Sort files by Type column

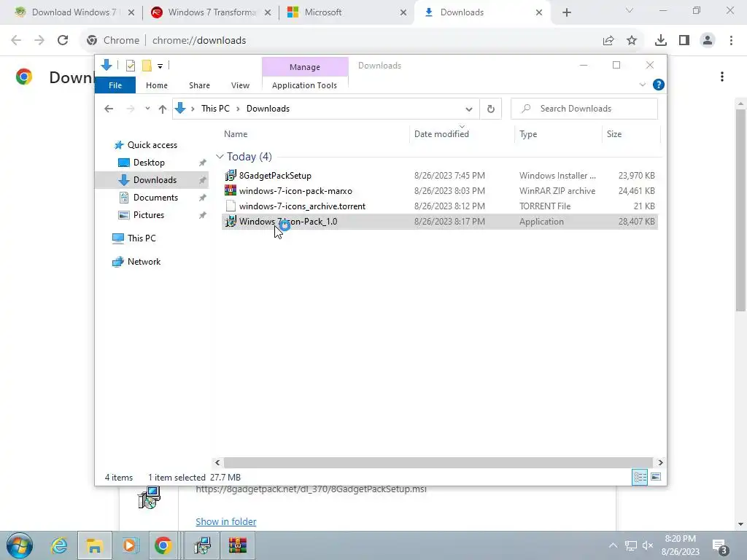[528, 134]
